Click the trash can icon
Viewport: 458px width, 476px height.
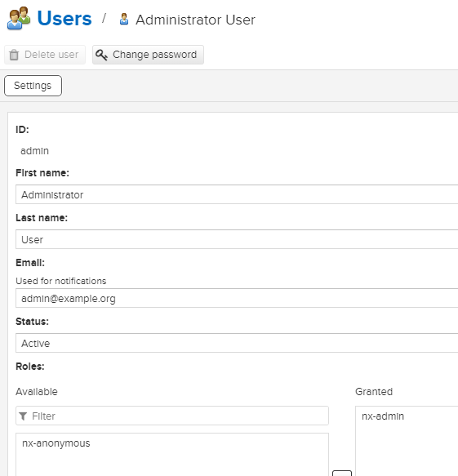tap(14, 55)
